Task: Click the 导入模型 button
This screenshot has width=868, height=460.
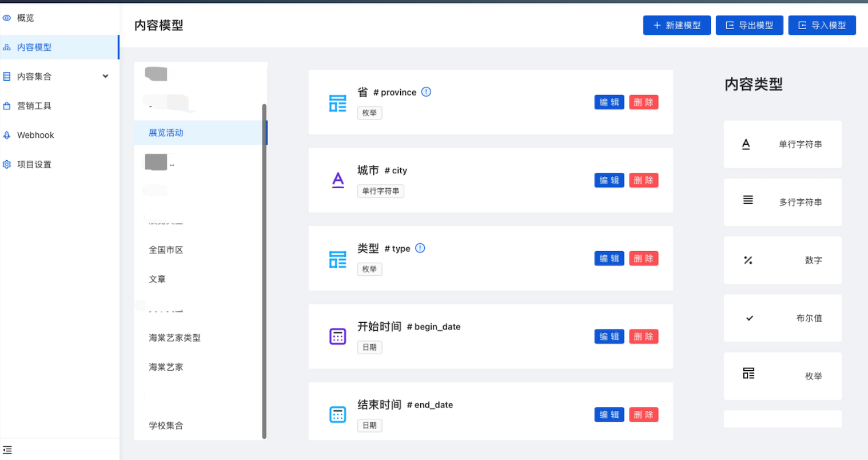Action: (x=822, y=25)
